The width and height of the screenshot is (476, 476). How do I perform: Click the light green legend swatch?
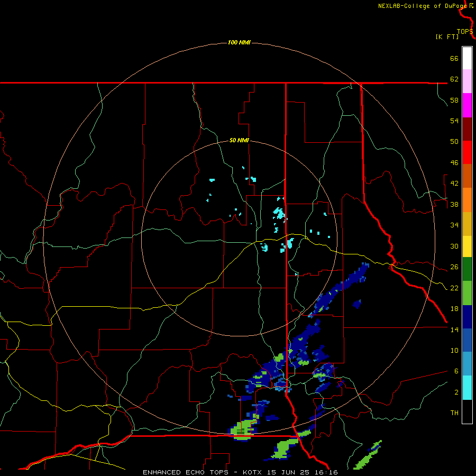point(467,293)
